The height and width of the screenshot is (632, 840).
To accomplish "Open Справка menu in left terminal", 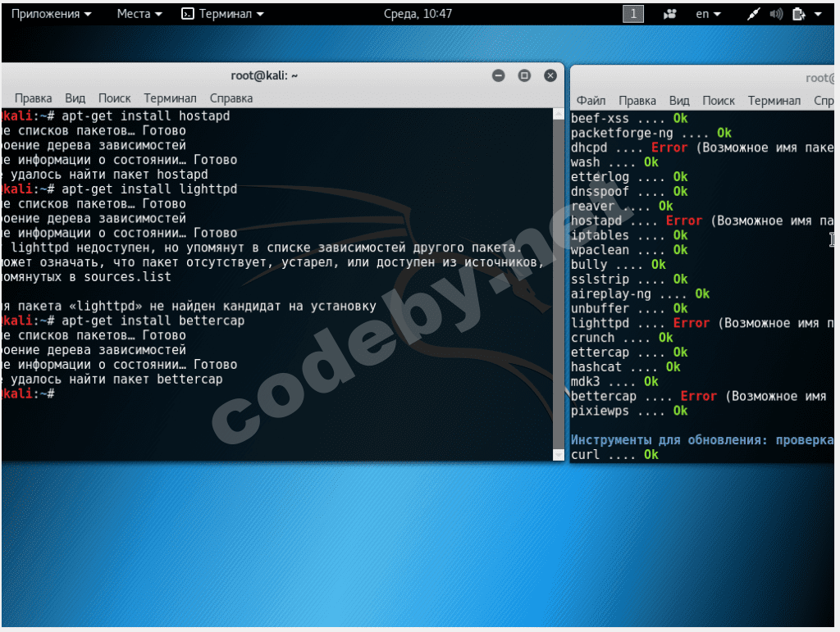I will (231, 98).
